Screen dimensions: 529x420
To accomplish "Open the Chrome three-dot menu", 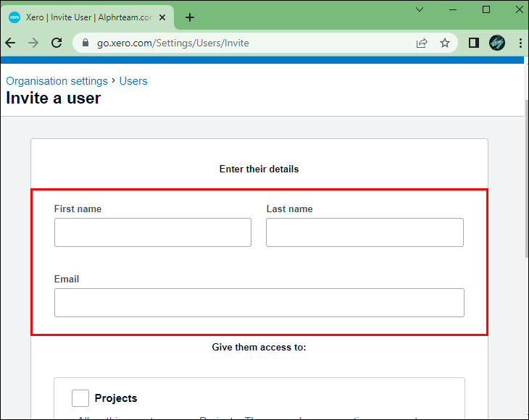I will point(520,43).
